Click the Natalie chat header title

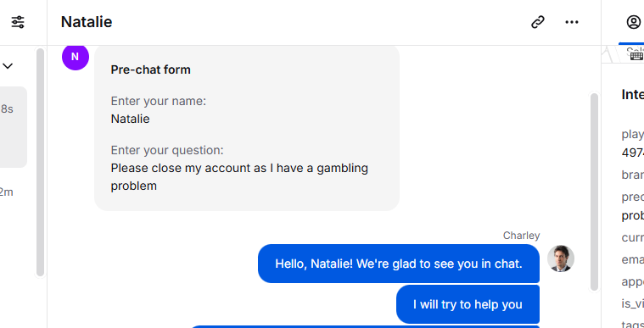(x=87, y=22)
